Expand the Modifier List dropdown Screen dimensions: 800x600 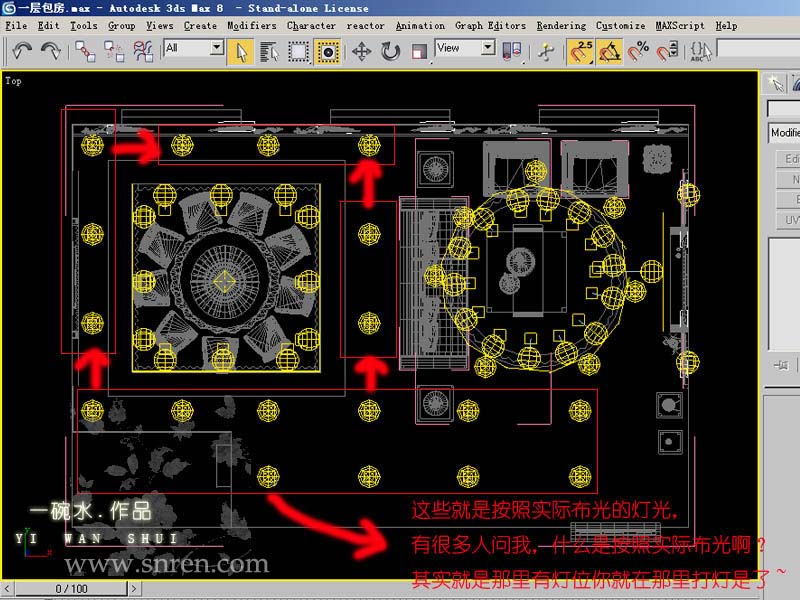(784, 133)
